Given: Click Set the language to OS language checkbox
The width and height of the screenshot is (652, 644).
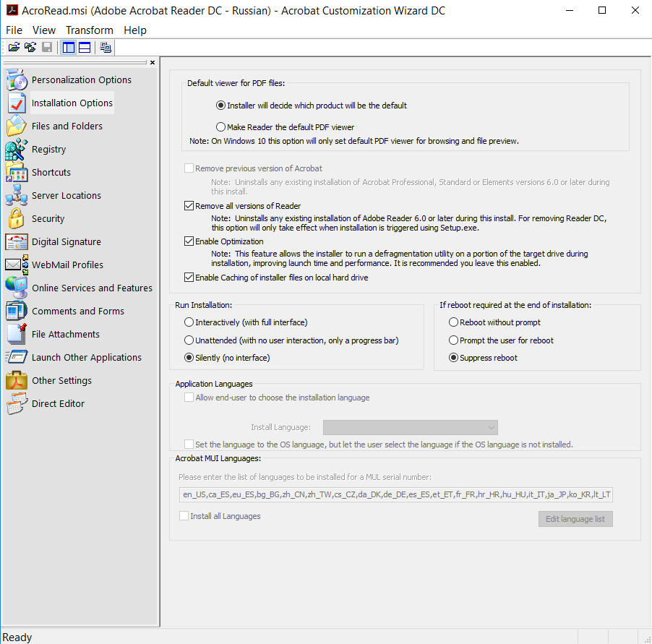Looking at the screenshot, I should click(189, 444).
